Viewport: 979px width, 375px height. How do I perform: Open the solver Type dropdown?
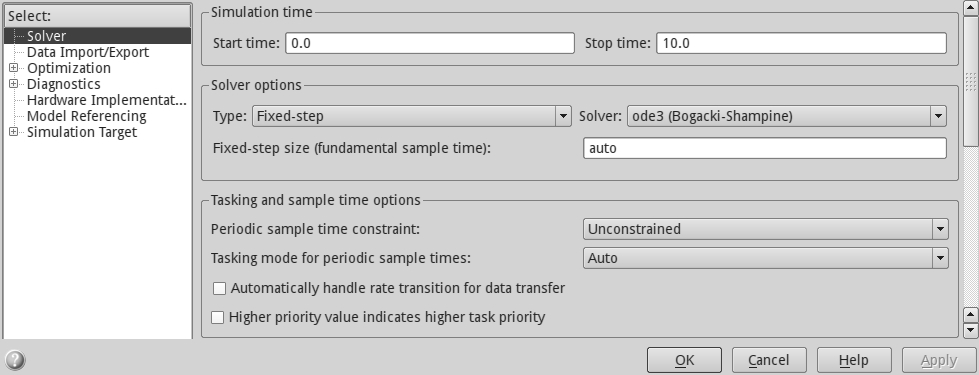pyautogui.click(x=411, y=116)
